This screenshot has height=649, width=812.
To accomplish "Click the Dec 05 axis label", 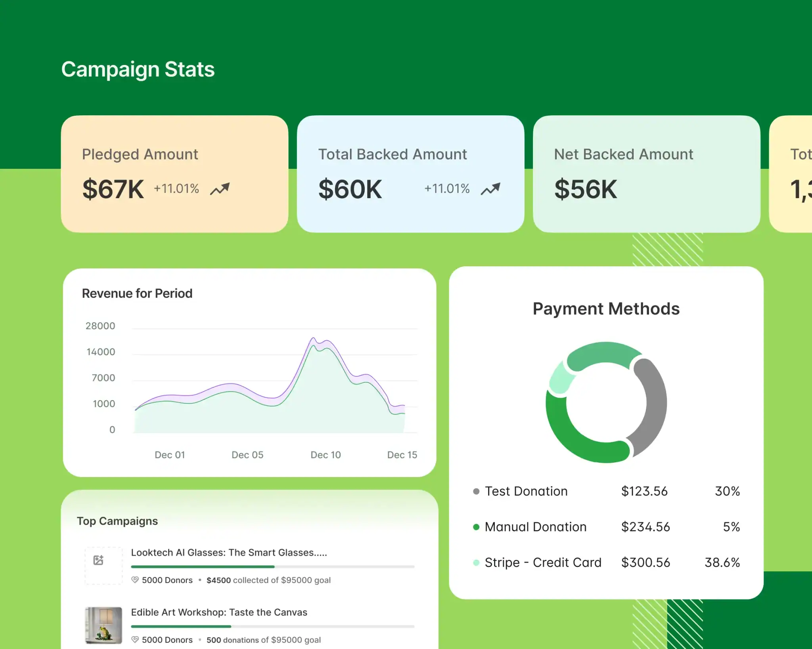I will coord(247,455).
